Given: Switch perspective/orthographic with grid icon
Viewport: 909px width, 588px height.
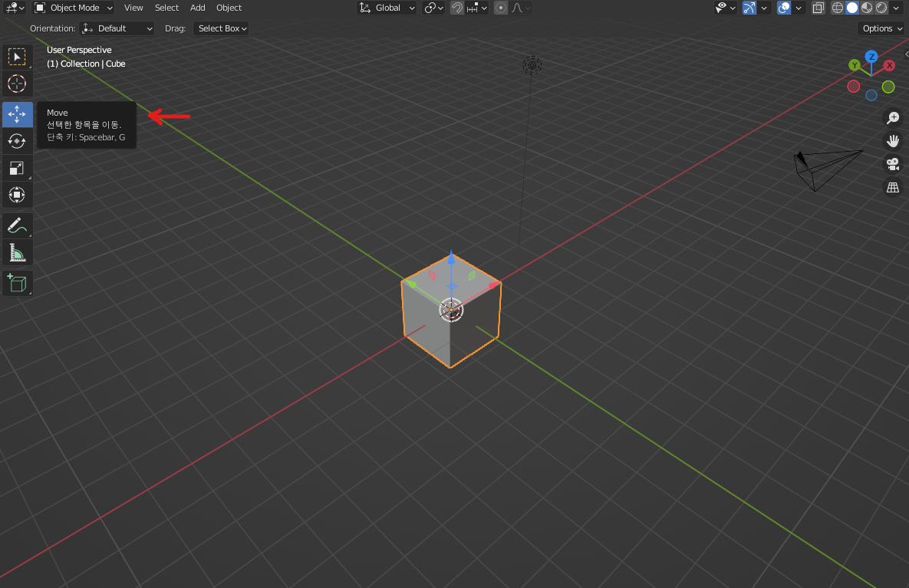Looking at the screenshot, I should pyautogui.click(x=893, y=187).
